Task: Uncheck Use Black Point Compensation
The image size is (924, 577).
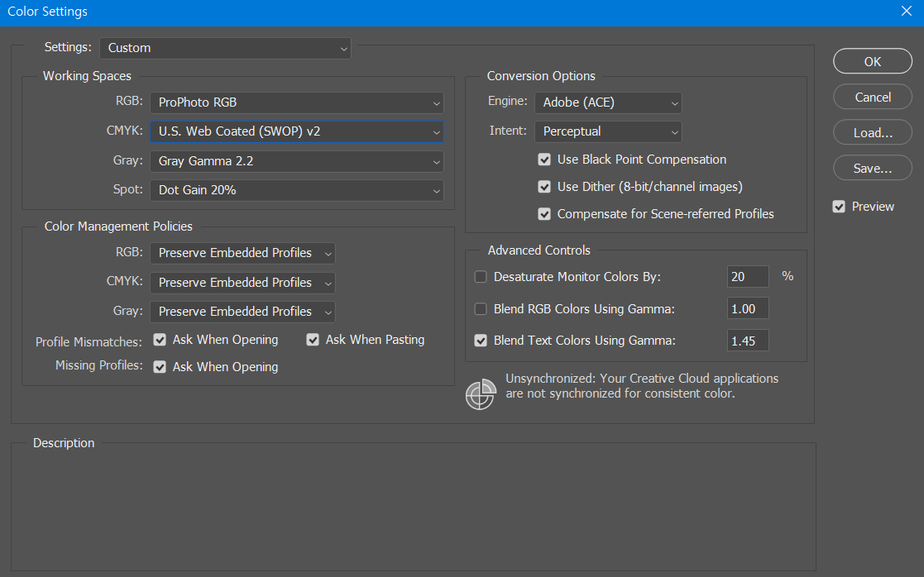Action: pos(544,160)
